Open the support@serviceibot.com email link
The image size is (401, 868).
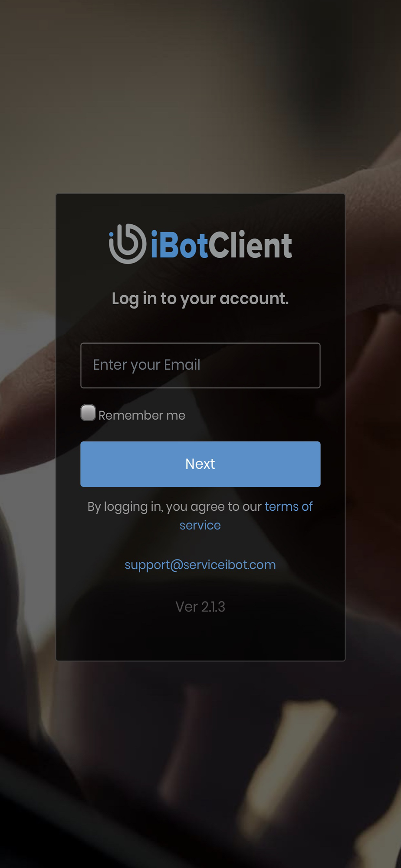(x=200, y=565)
